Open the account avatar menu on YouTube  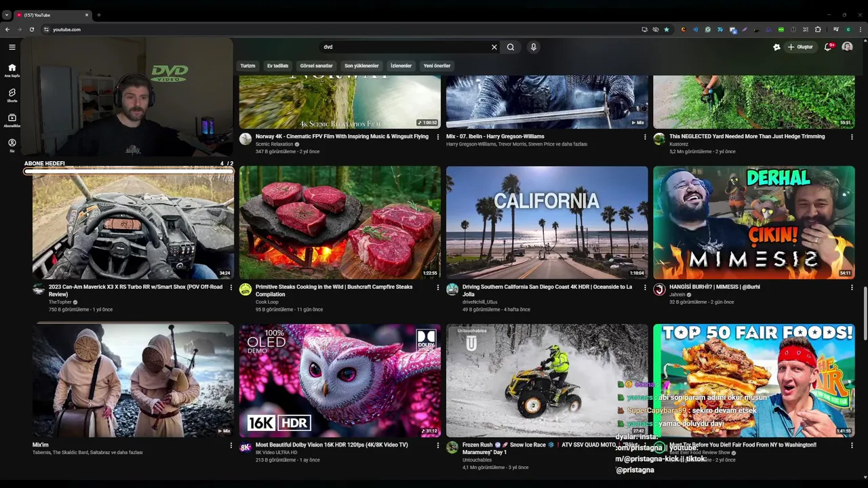[x=847, y=47]
